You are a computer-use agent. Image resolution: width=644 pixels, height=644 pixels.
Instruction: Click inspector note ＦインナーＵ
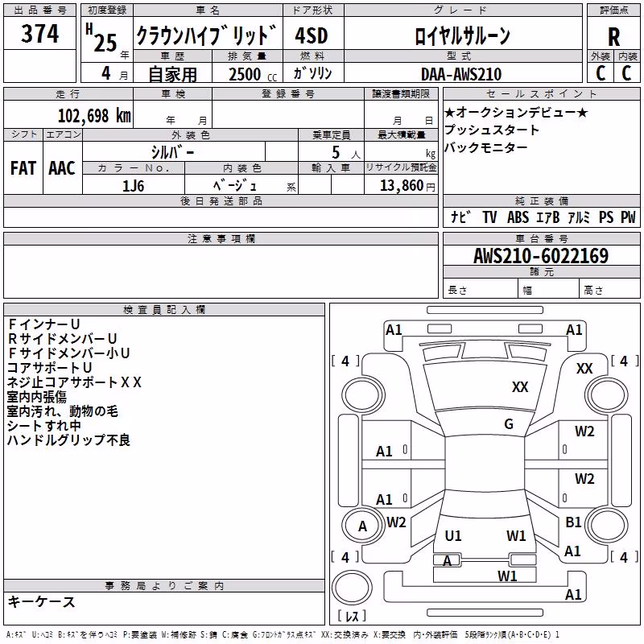coord(43,324)
